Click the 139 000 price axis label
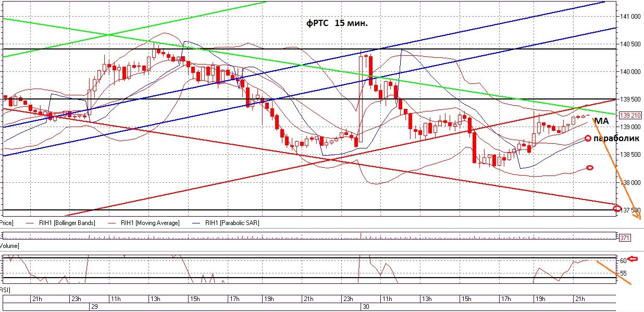The width and height of the screenshot is (644, 312). 630,127
